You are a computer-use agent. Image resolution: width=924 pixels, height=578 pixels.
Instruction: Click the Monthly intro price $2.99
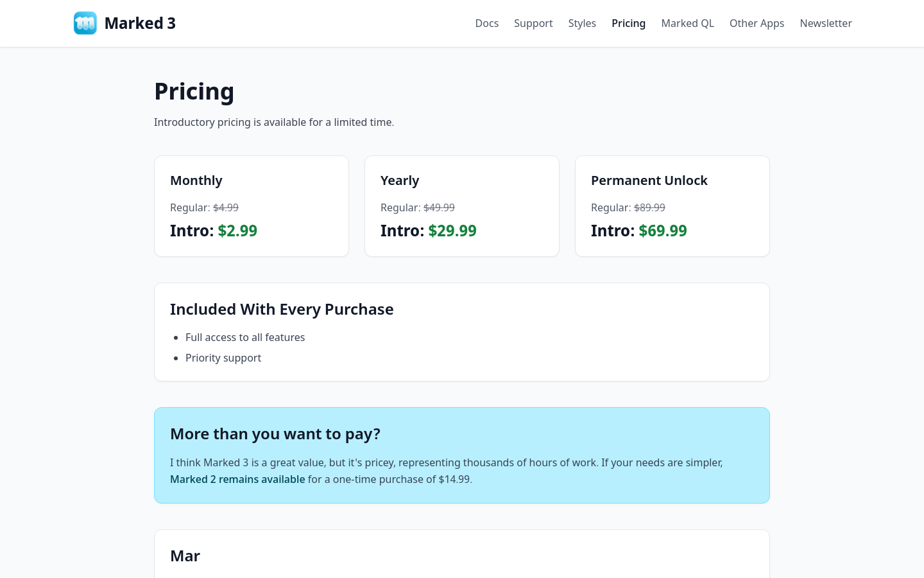[x=237, y=231]
